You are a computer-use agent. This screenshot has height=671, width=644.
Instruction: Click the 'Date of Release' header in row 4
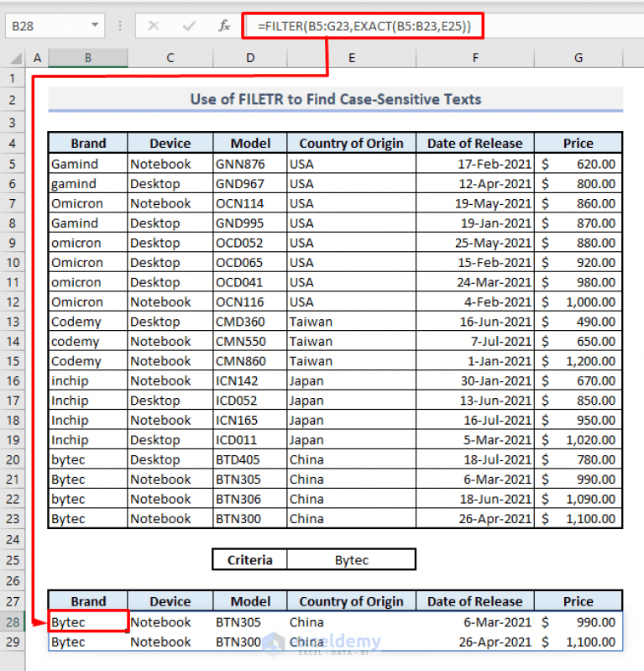[x=475, y=144]
